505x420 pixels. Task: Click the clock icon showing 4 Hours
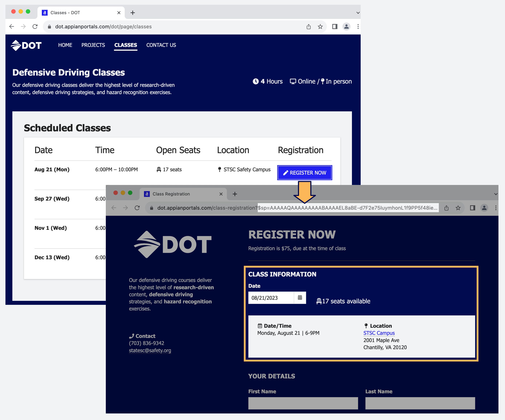coord(255,81)
